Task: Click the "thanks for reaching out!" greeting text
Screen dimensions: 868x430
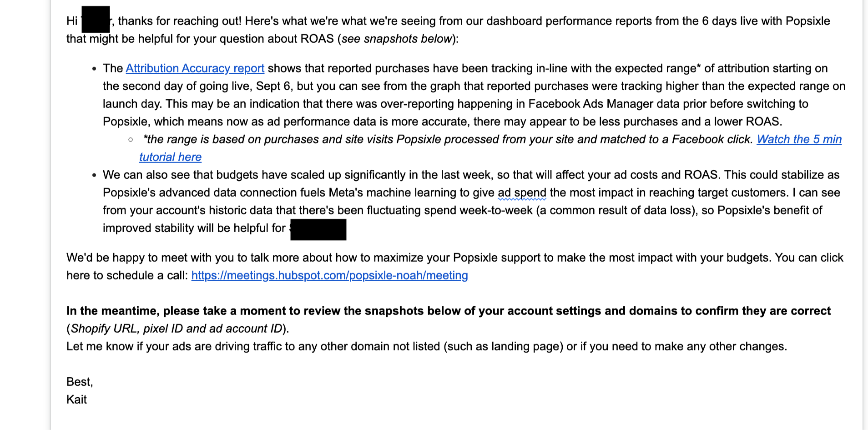Action: click(180, 21)
